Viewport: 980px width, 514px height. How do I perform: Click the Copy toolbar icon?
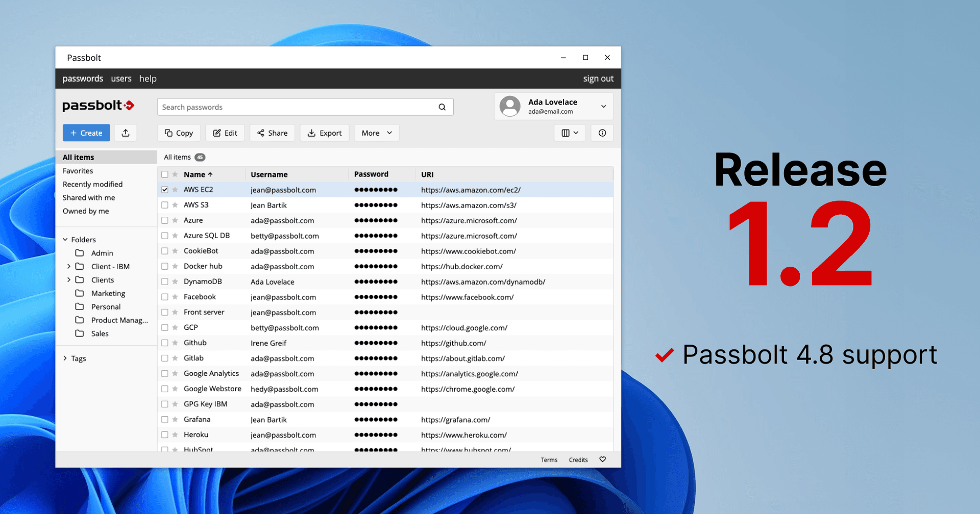tap(169, 133)
